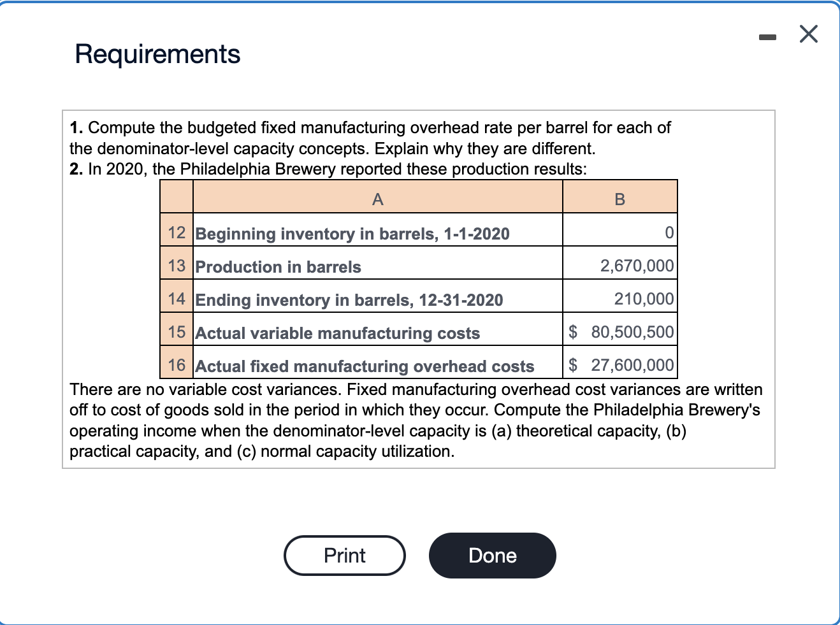Select the Beginning inventory in barrels row label
The image size is (840, 625).
tap(352, 234)
